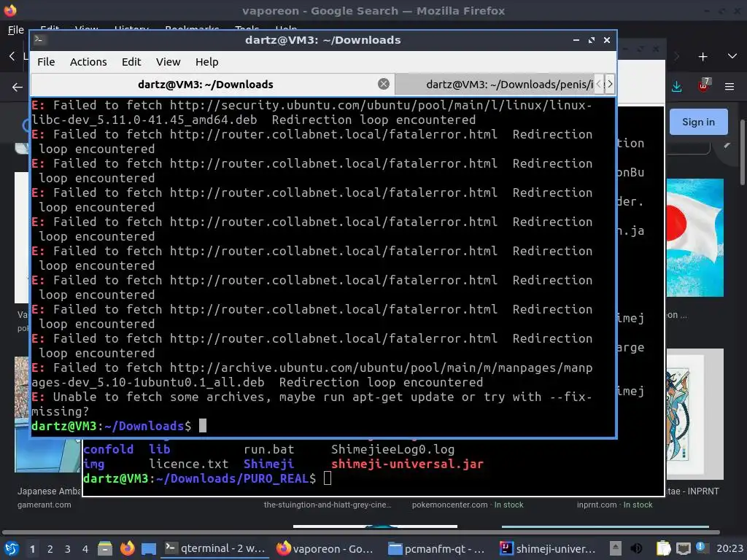The height and width of the screenshot is (560, 747).
Task: Switch to virtual desktop 2
Action: 50,549
